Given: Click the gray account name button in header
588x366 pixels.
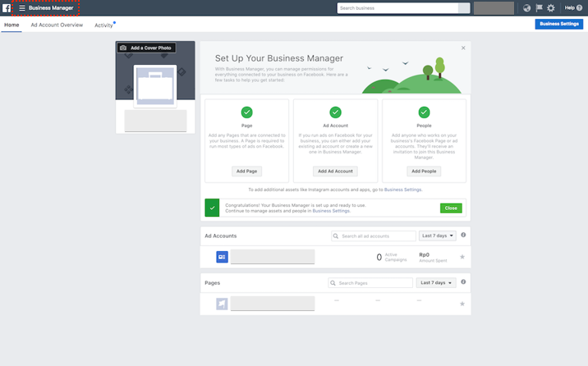Looking at the screenshot, I should click(x=494, y=8).
